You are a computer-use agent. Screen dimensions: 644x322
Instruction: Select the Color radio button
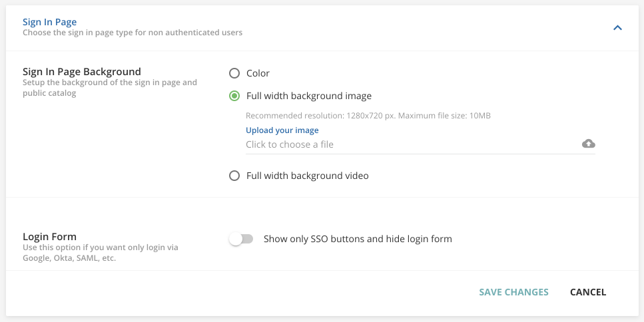234,73
